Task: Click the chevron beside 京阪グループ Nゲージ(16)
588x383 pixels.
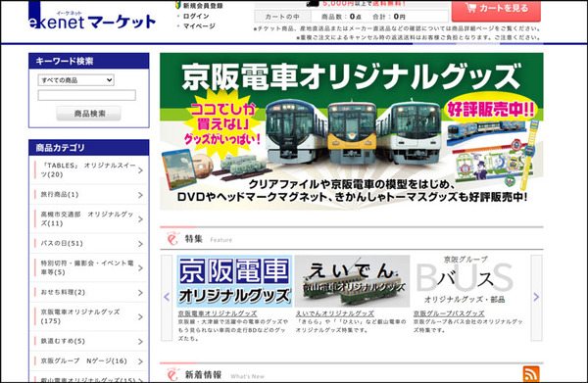Action: click(x=140, y=361)
